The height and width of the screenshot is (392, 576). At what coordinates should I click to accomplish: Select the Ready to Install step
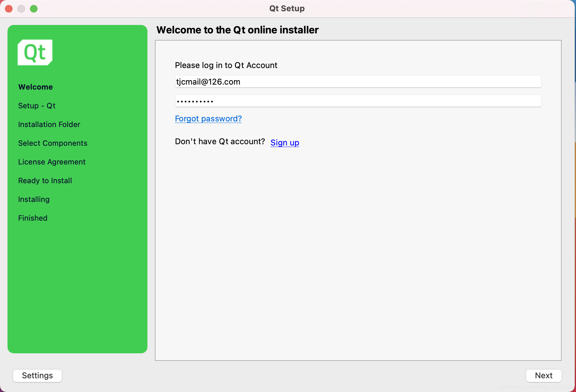pyautogui.click(x=45, y=180)
